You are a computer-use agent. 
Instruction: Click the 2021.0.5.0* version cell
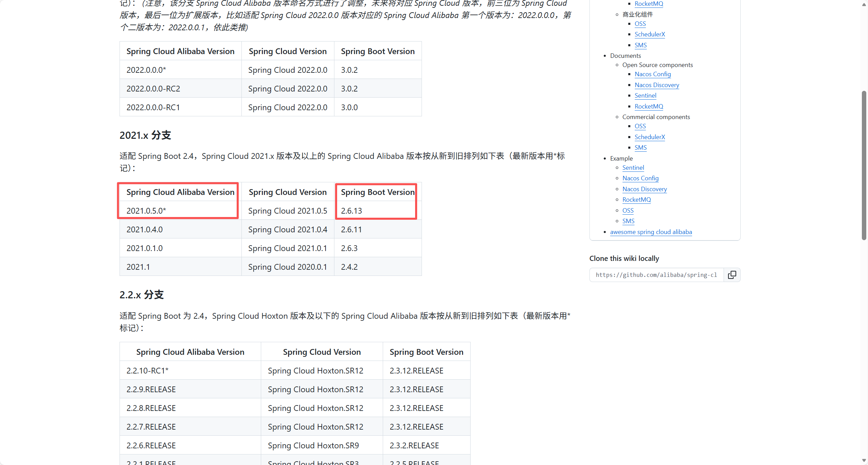146,211
